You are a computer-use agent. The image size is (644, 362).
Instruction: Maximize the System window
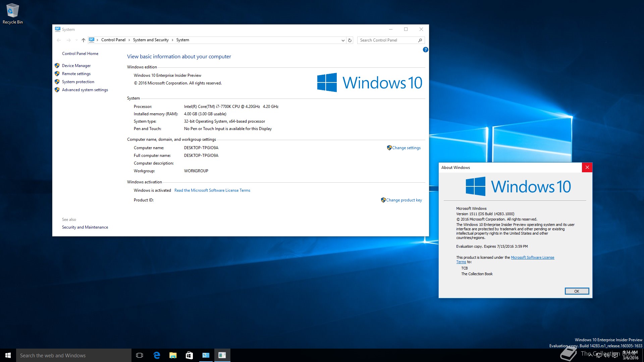coord(406,29)
